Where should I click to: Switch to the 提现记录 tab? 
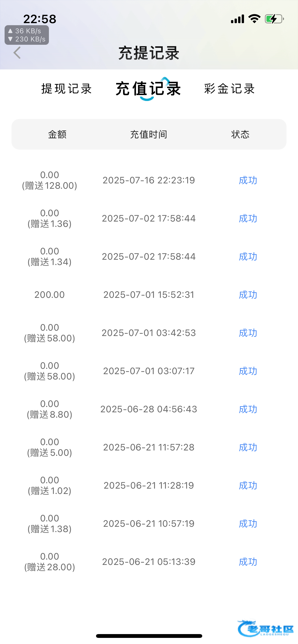coord(66,89)
